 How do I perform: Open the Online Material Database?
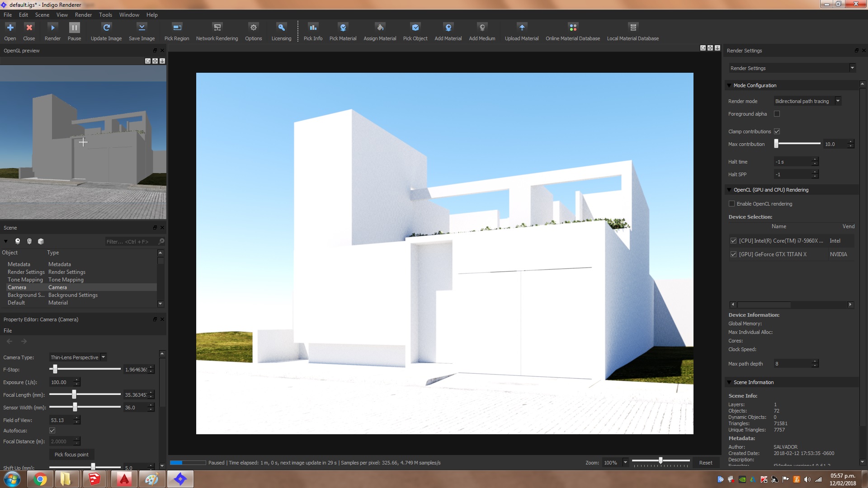(572, 28)
